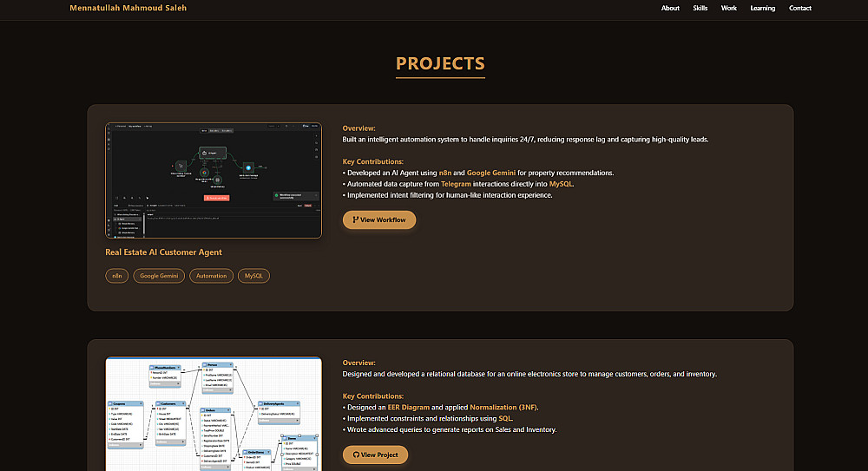Navigate to the Learning section

(x=762, y=9)
